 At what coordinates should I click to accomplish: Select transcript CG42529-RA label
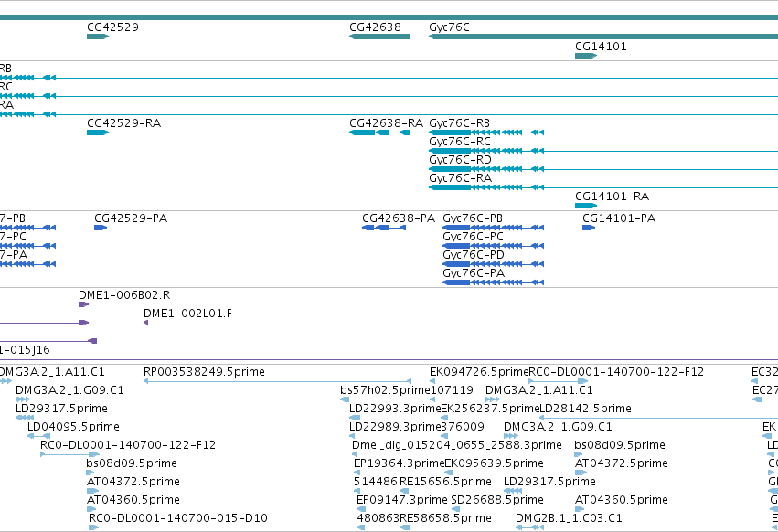(x=124, y=123)
